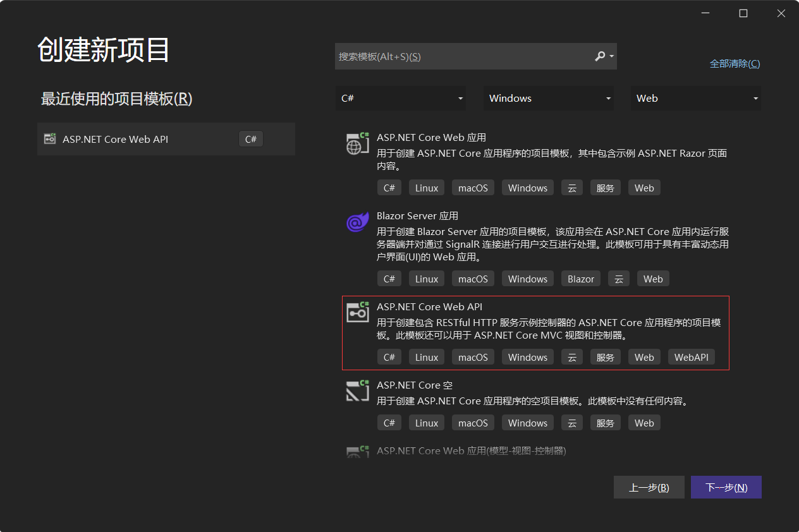Click the ASP.NET Core Web 应用 template icon
Viewport: 799px width, 532px height.
pos(357,143)
